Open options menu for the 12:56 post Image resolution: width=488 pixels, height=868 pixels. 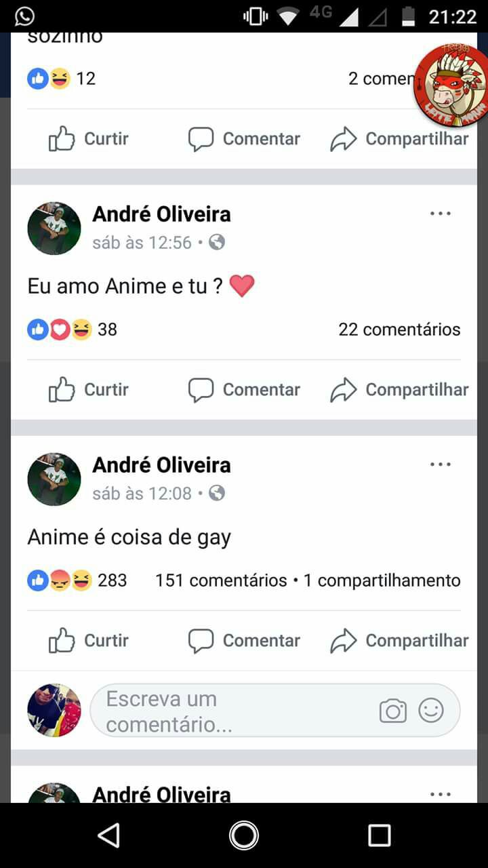tap(441, 214)
